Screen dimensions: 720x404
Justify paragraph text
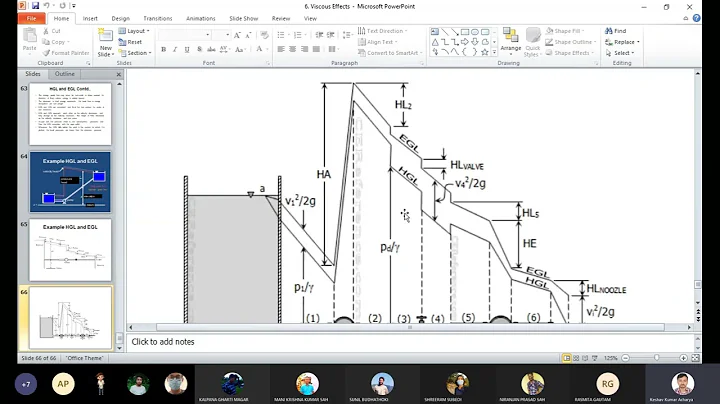(x=316, y=49)
